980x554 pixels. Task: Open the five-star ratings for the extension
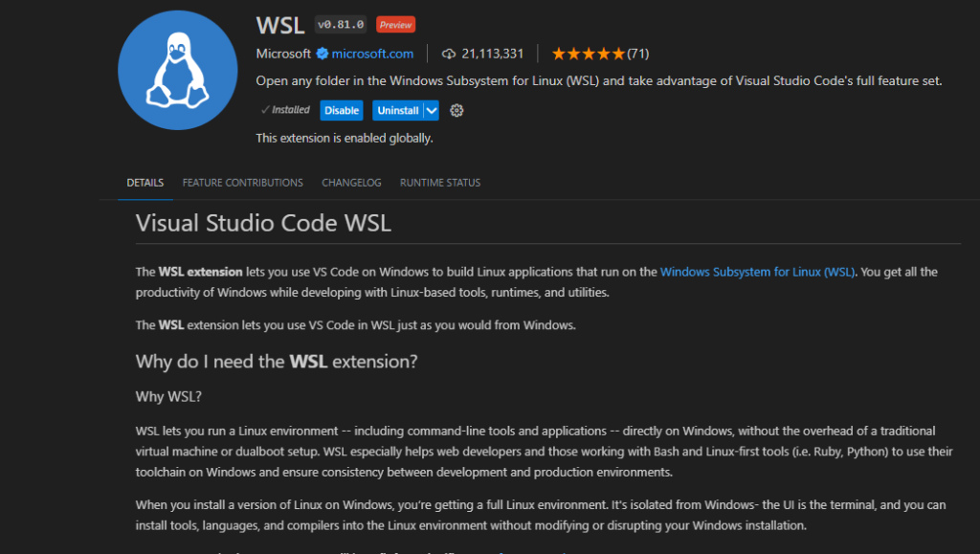589,54
